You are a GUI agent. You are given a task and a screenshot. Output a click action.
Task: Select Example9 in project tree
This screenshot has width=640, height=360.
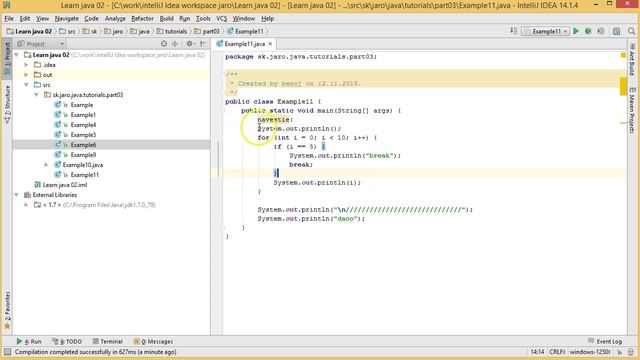(x=83, y=155)
